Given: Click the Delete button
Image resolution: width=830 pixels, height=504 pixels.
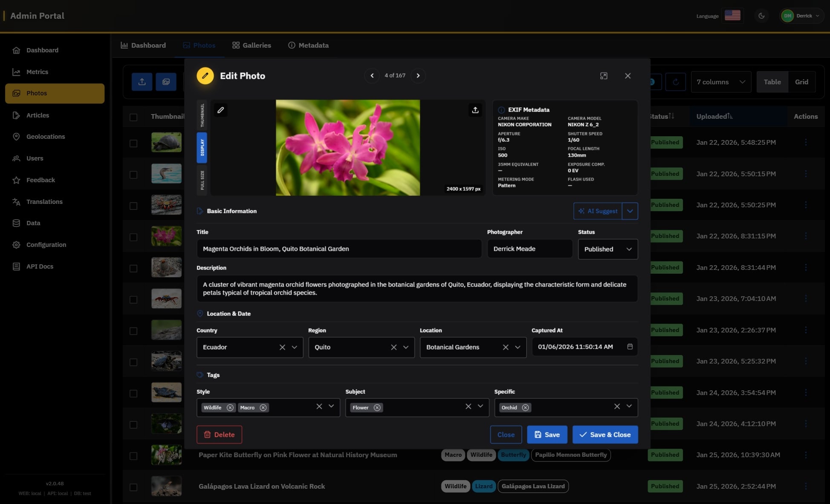Looking at the screenshot, I should pyautogui.click(x=219, y=435).
